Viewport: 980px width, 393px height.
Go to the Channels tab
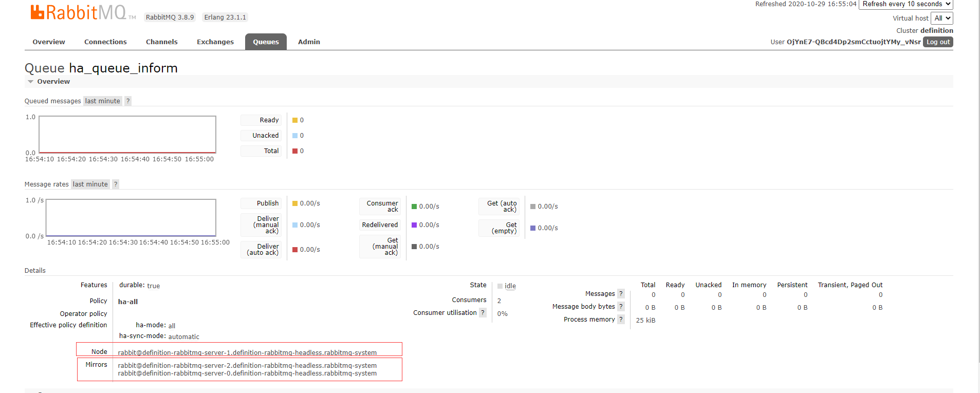pos(162,42)
